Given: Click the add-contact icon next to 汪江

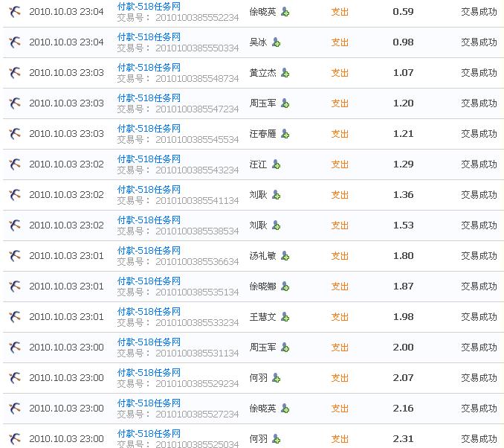Looking at the screenshot, I should pos(276,164).
